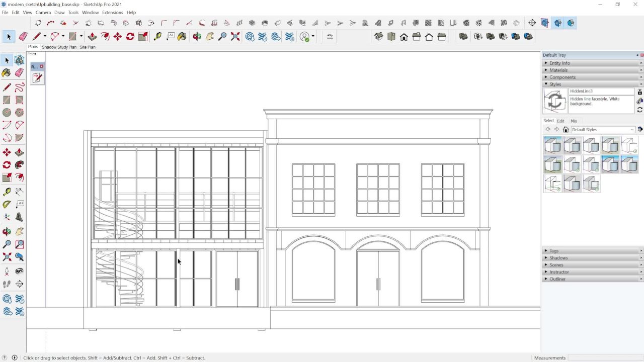644x362 pixels.
Task: Expand the Shadows panel
Action: pos(558,258)
